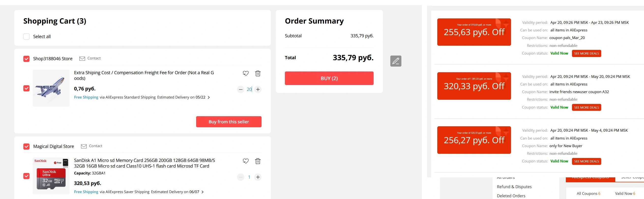
Task: Add freight fee item to wishlist
Action: pyautogui.click(x=246, y=73)
